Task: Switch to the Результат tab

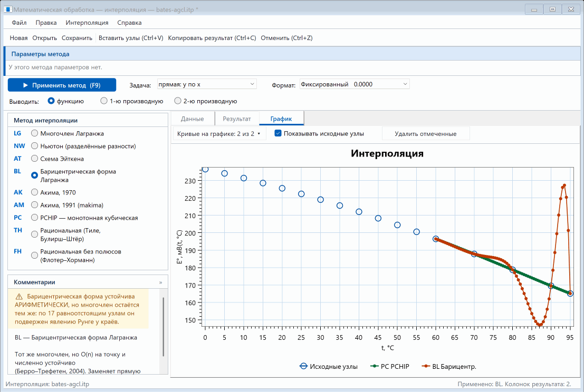Action: click(x=237, y=119)
